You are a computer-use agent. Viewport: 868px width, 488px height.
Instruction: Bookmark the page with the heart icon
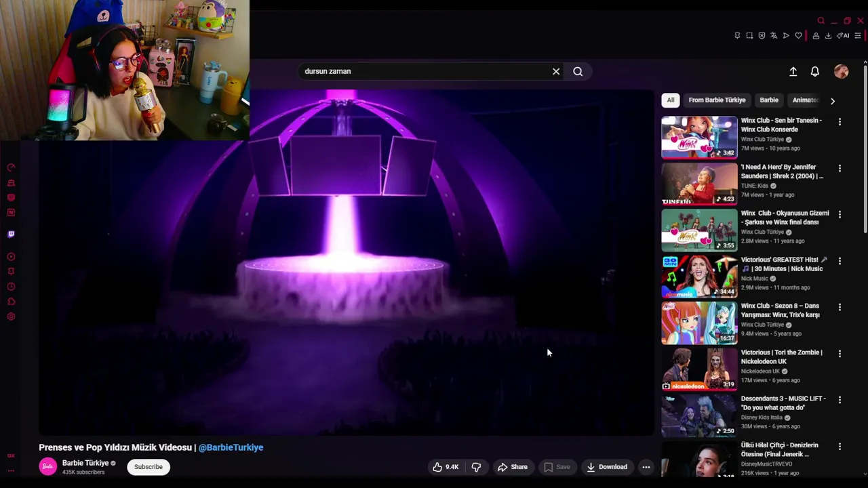click(x=798, y=36)
